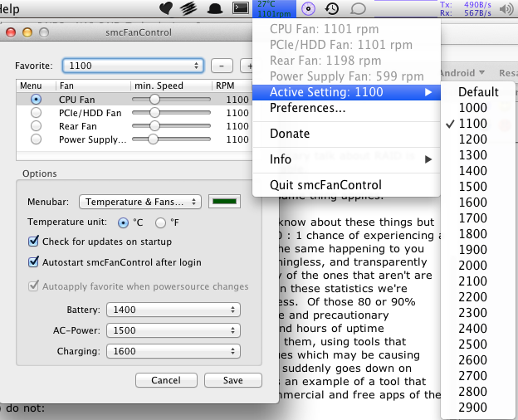Choose the 1500 setting in submenu
The image size is (518, 420).
(x=478, y=187)
